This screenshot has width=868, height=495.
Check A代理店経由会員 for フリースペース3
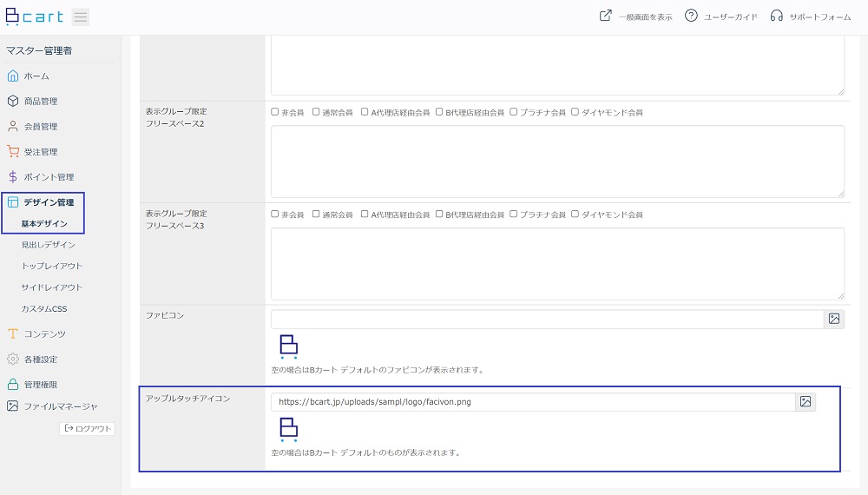(x=365, y=214)
